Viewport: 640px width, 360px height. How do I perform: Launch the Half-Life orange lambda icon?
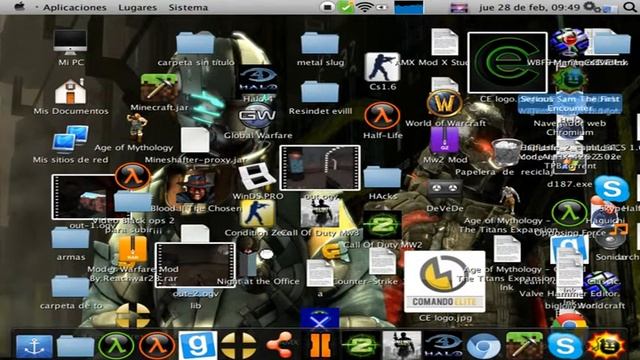[382, 116]
